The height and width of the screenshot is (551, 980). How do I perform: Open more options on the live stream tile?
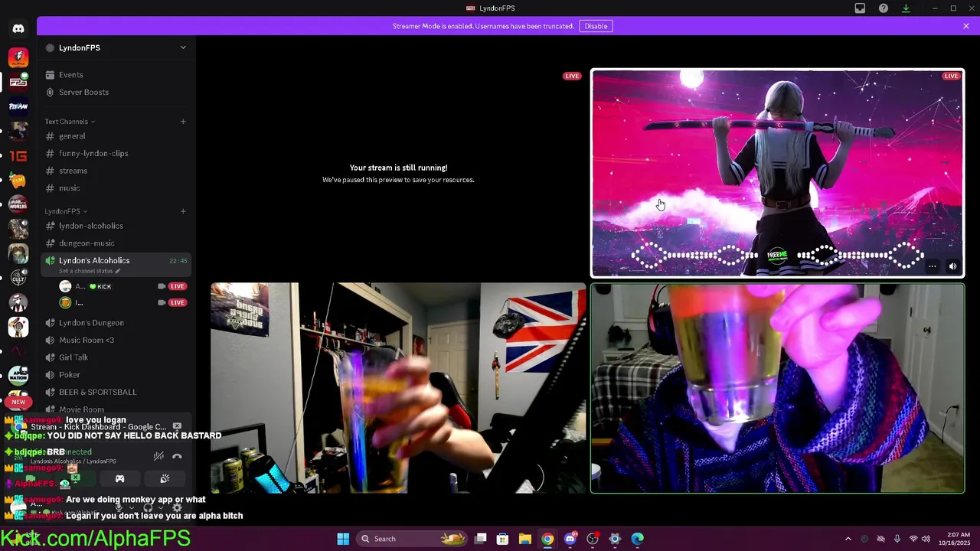[x=932, y=266]
